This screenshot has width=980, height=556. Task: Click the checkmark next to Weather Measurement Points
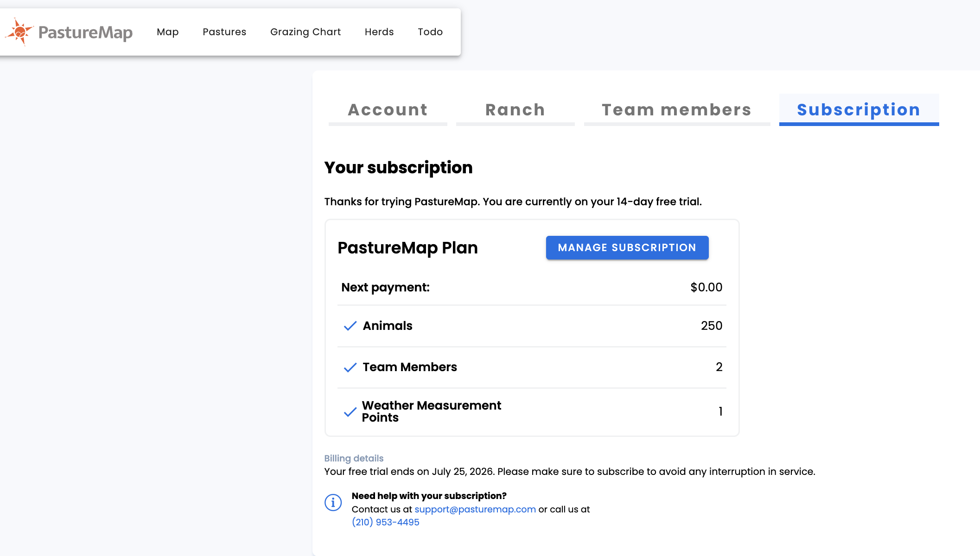tap(350, 412)
